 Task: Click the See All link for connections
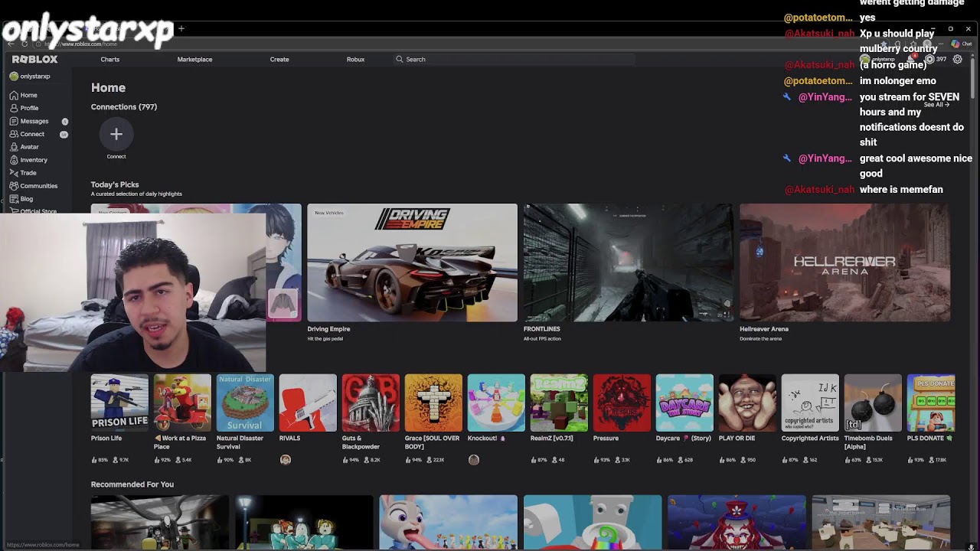pyautogui.click(x=936, y=105)
